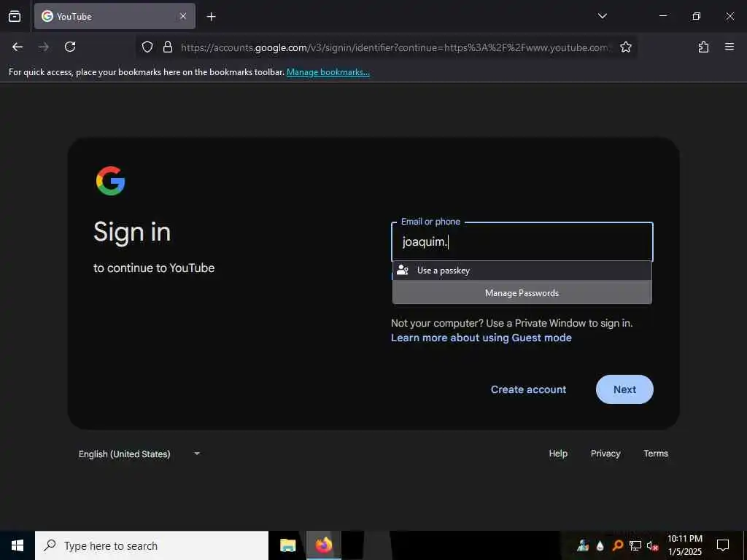Open the notification center icon

coord(723,545)
